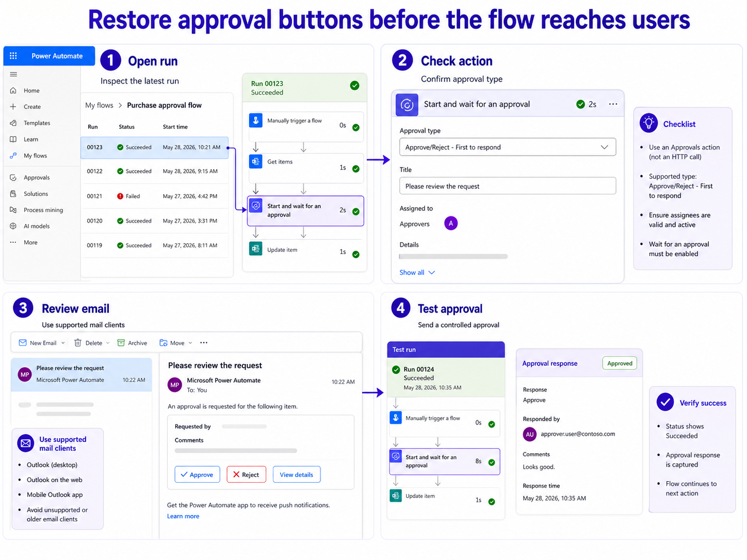Open Approvals in navigation
The width and height of the screenshot is (747, 560).
point(37,177)
